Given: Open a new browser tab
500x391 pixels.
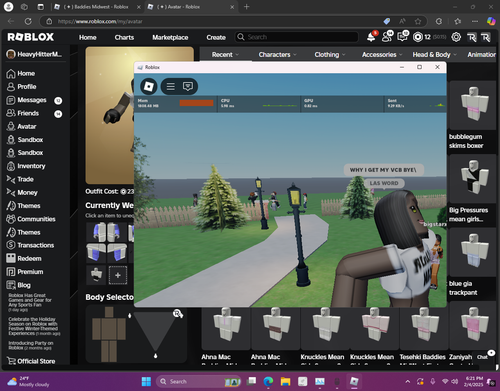Looking at the screenshot, I should [247, 7].
